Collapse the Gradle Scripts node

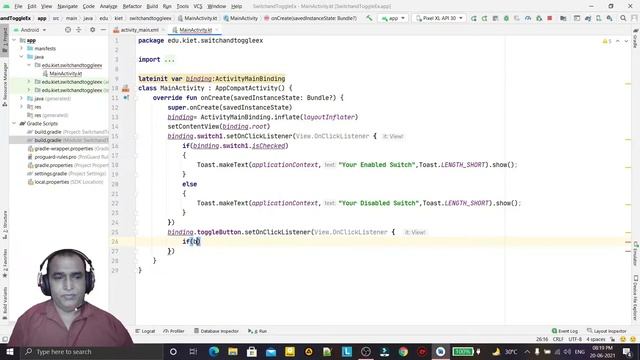tap(15, 123)
